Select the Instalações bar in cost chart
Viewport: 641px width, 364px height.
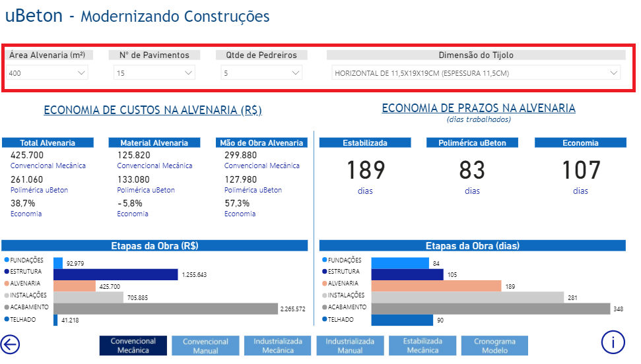point(88,297)
